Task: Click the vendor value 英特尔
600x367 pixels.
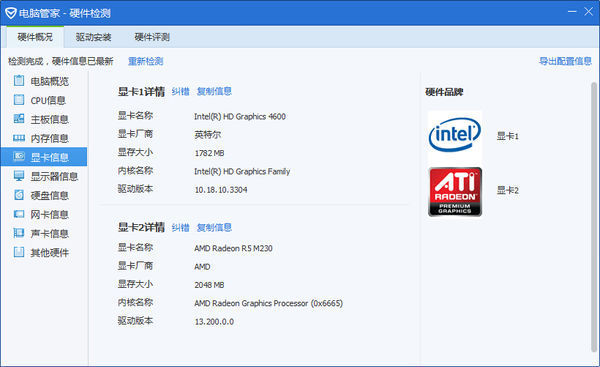Action: pyautogui.click(x=208, y=135)
